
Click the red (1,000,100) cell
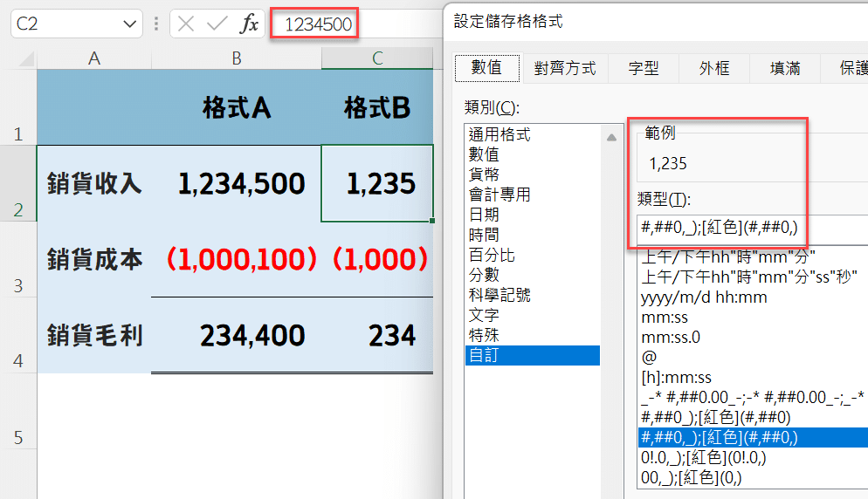[x=237, y=259]
